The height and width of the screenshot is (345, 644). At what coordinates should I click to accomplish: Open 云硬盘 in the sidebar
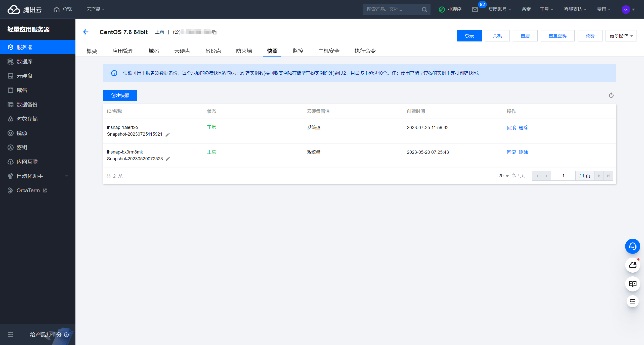click(38, 76)
